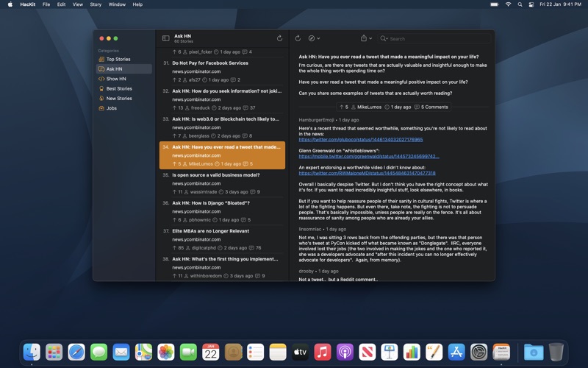This screenshot has width=588, height=368.
Task: Click commenter name HamburgerEmoji
Action: coord(317,120)
